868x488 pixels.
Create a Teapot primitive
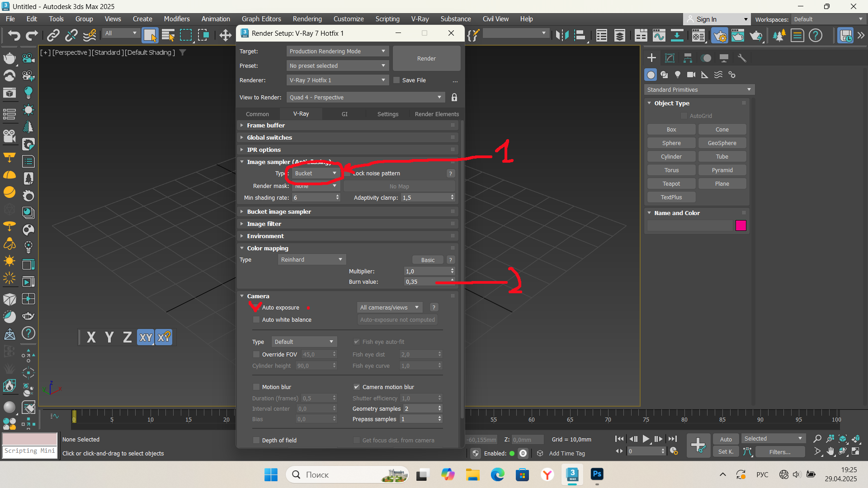tap(671, 184)
